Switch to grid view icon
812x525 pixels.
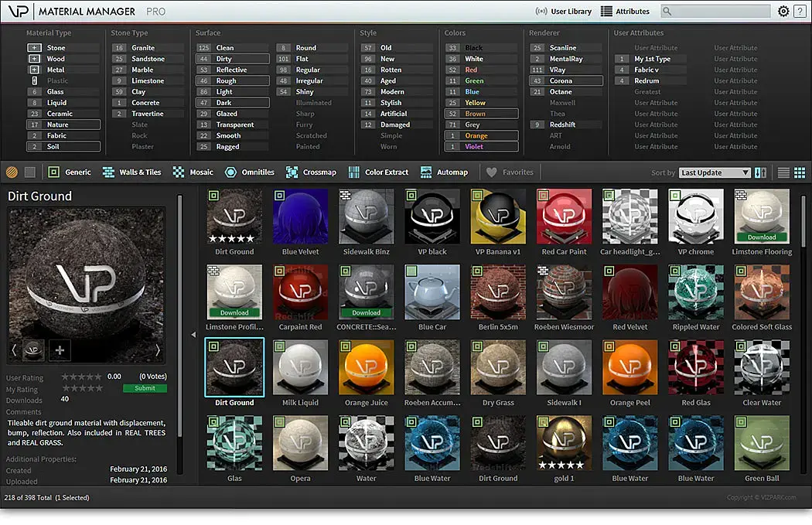click(800, 173)
